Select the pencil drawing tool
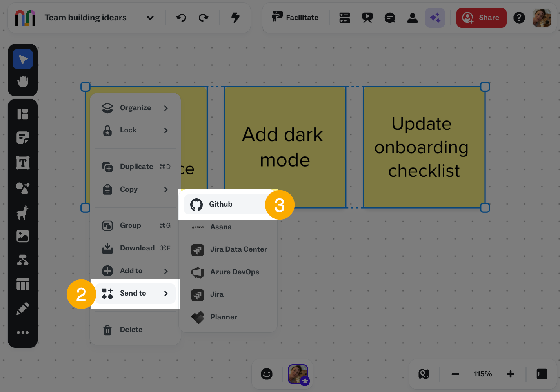This screenshot has height=392, width=560. point(23,309)
